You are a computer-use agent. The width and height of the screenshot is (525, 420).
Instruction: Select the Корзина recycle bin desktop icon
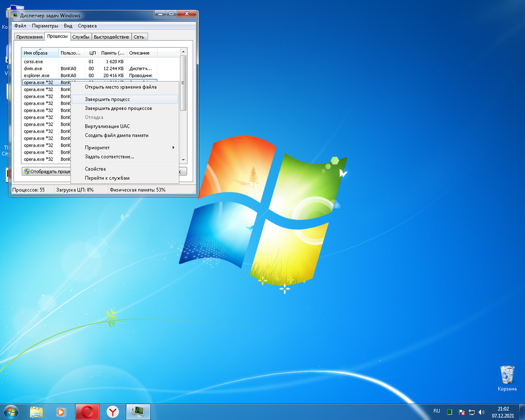[507, 379]
